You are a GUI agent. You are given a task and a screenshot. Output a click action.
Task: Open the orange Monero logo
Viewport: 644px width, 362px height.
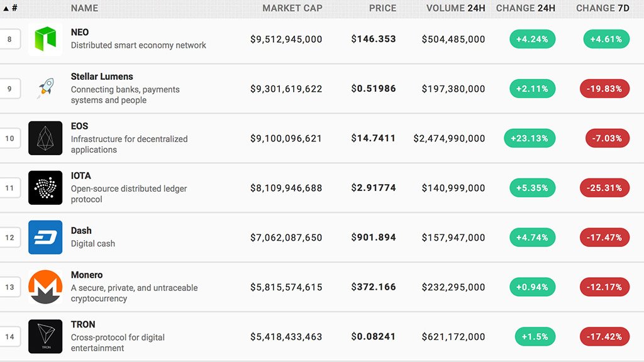[x=45, y=287]
